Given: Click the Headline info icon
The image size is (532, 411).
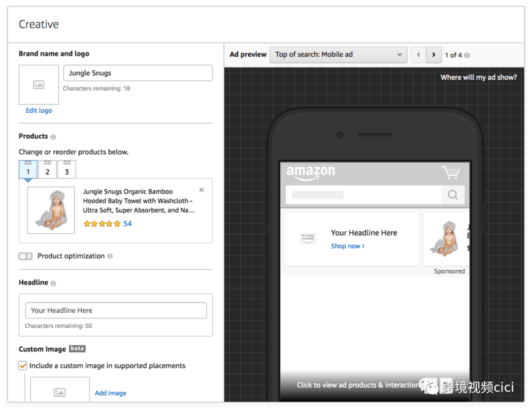Looking at the screenshot, I should (53, 283).
